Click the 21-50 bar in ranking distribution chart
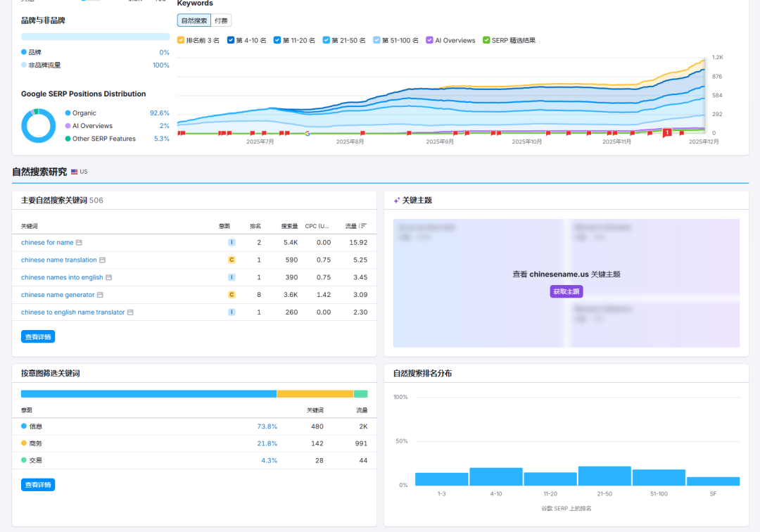Viewport: 760px width, 532px height. (604, 476)
